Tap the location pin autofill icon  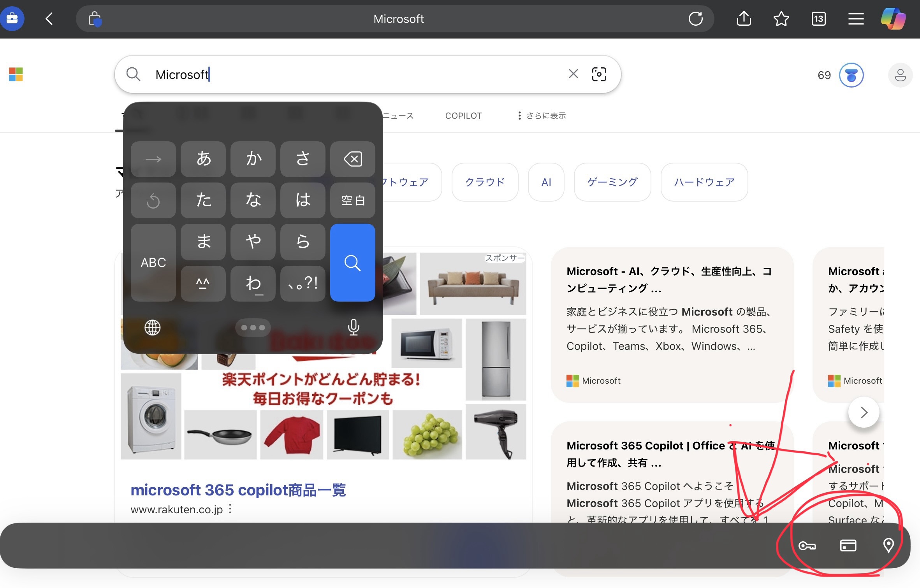point(888,546)
